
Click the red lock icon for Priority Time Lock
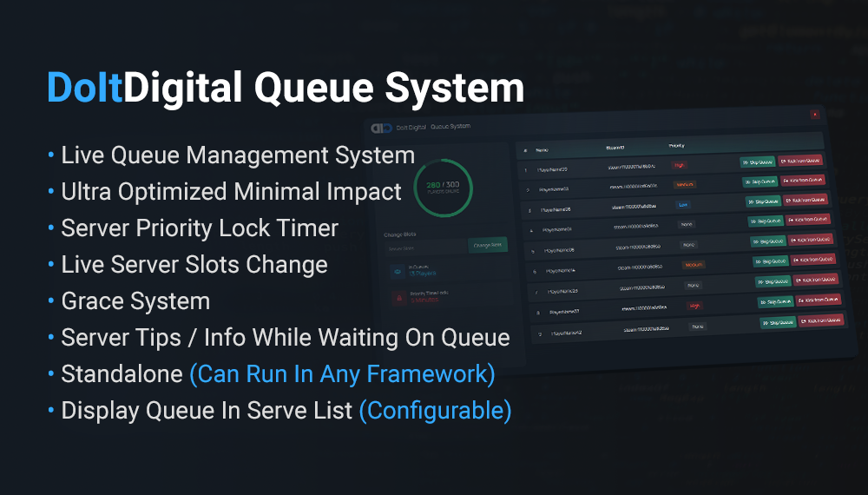coord(398,298)
